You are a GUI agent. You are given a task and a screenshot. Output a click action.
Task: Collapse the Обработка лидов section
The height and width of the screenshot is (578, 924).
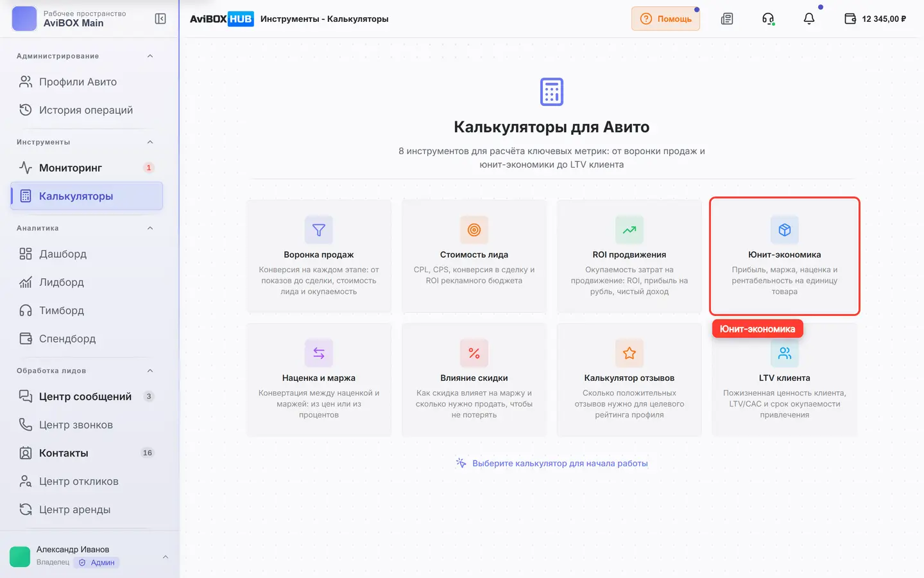[x=150, y=371]
